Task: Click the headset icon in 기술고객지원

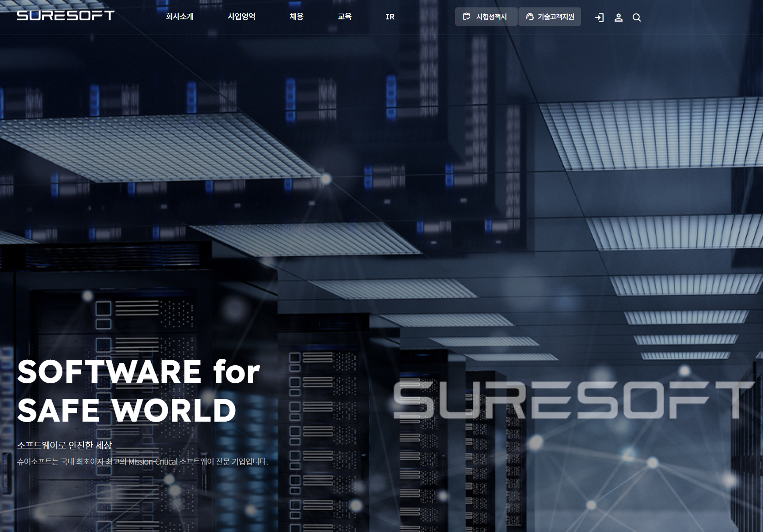Action: pos(530,17)
